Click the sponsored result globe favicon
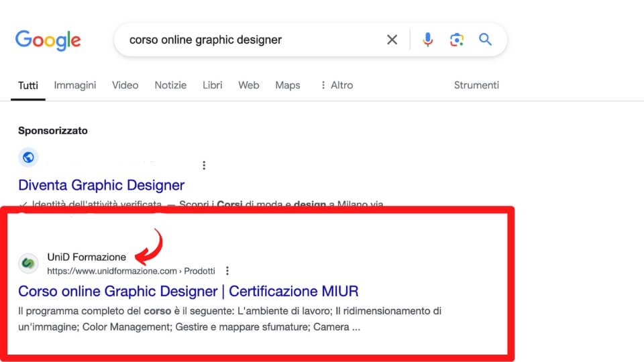644x362 pixels. click(x=28, y=157)
